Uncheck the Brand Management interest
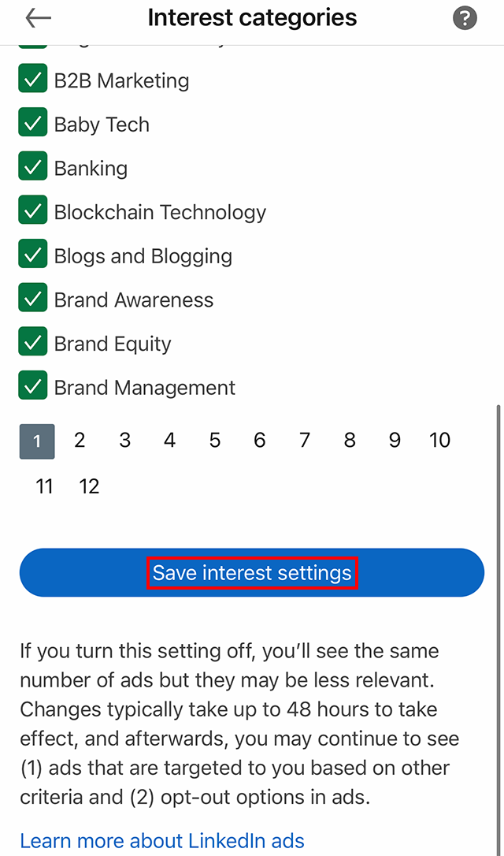 32,386
